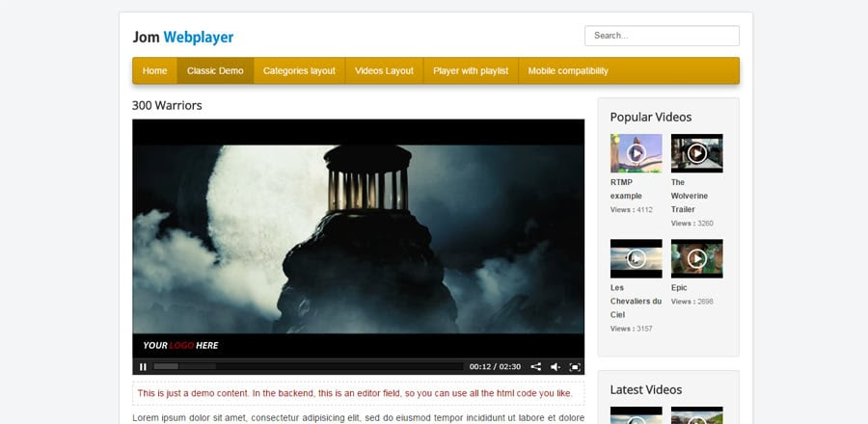Play The Wolverine Trailer thumbnail
The height and width of the screenshot is (424, 868).
[697, 153]
